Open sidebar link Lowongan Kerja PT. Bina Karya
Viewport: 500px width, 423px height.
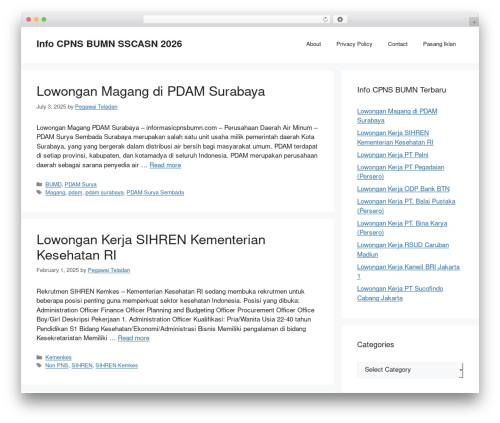click(402, 228)
